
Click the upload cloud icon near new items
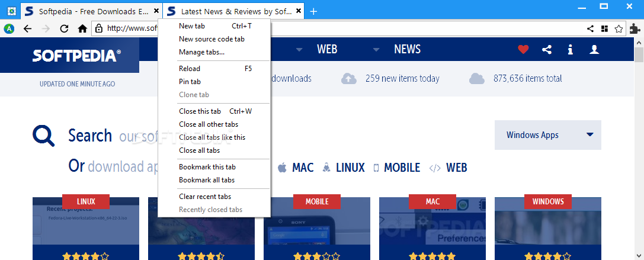tap(349, 78)
